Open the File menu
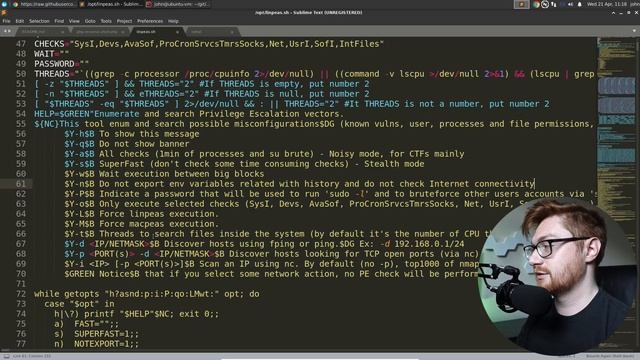 click(7, 21)
